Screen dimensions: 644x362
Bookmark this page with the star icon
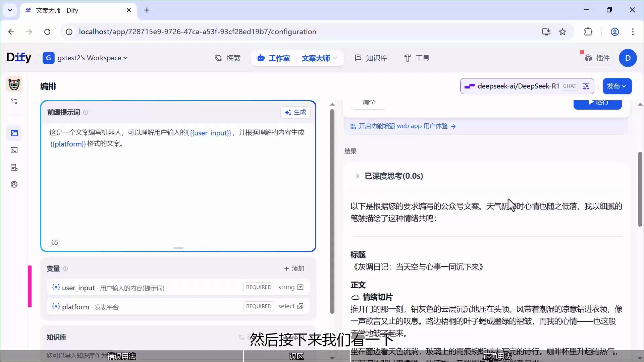coord(562,32)
